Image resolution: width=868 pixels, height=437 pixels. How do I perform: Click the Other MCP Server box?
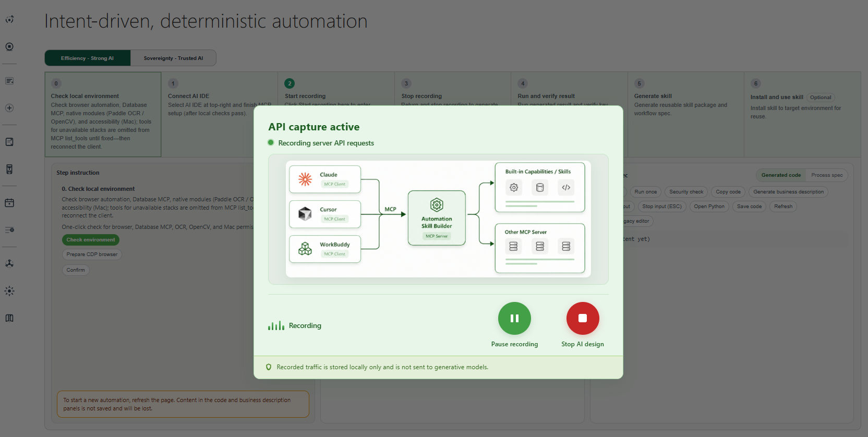(540, 248)
